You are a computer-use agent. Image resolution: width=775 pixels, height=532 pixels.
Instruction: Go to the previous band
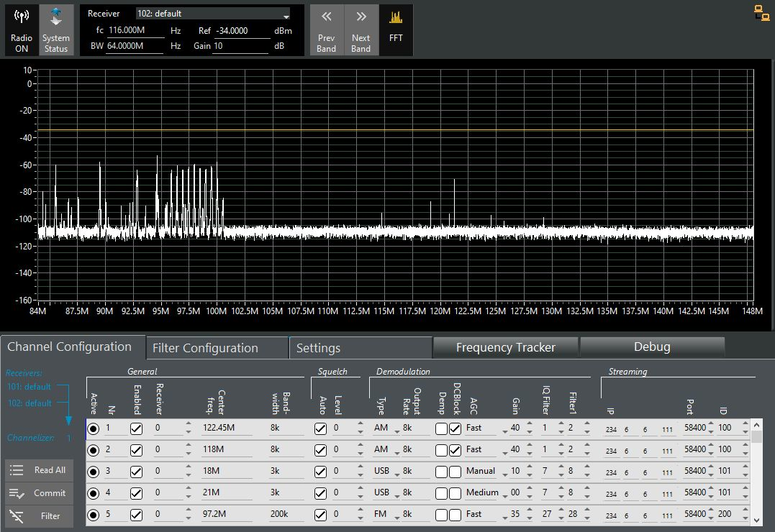[326, 31]
